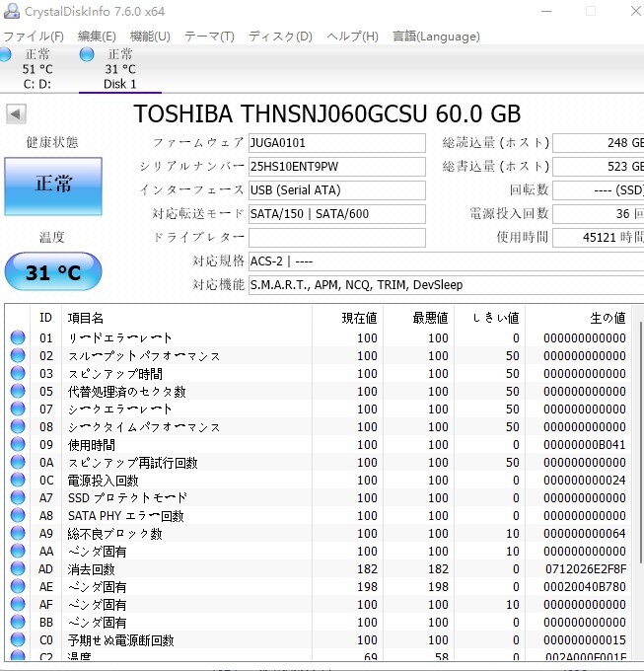Open the 言語(Language) menu
Image resolution: width=644 pixels, height=671 pixels.
(436, 37)
